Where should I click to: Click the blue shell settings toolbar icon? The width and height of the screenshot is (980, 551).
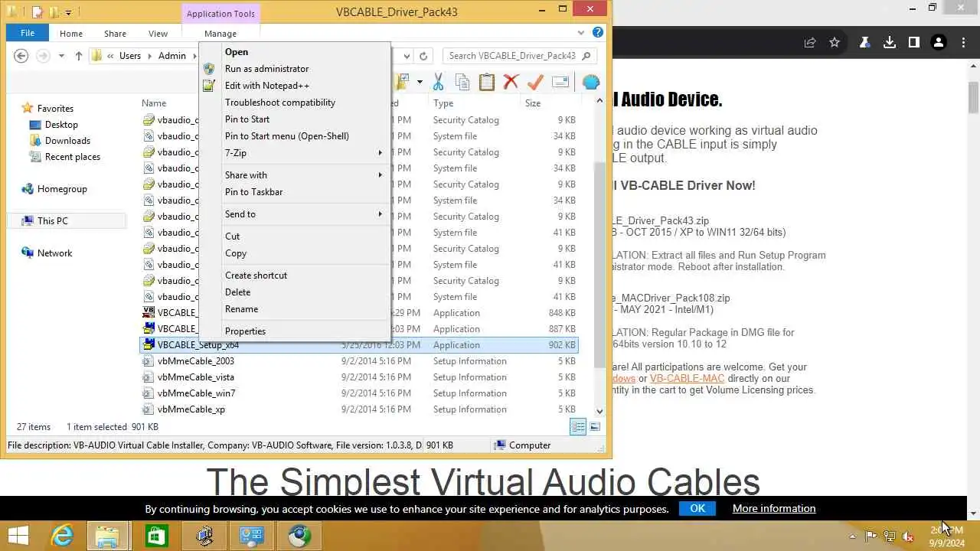(591, 82)
